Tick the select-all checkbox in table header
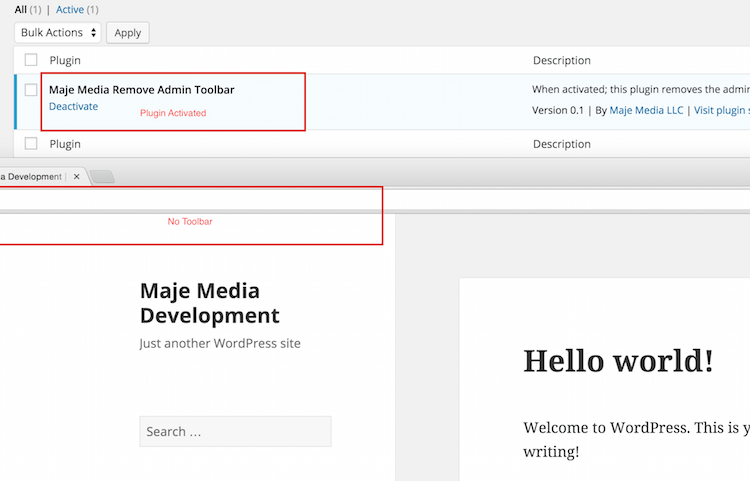Screen dimensions: 750x481 coord(31,60)
